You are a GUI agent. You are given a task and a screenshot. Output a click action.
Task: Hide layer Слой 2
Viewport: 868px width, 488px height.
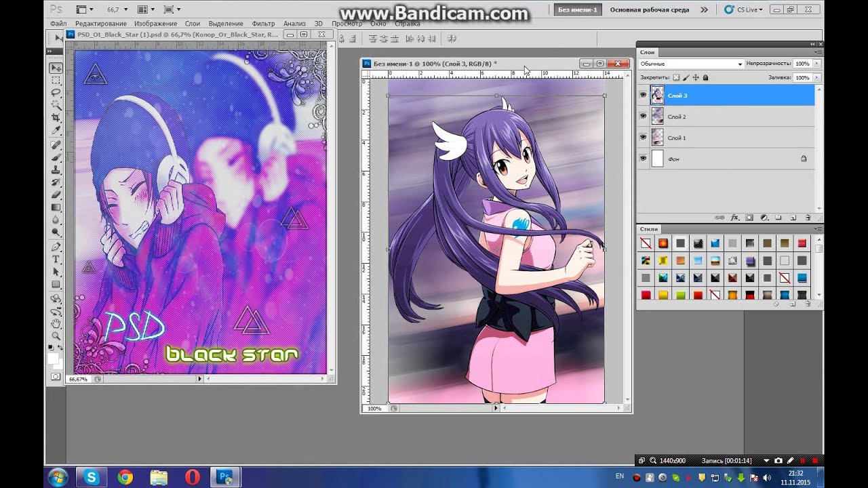tap(643, 117)
